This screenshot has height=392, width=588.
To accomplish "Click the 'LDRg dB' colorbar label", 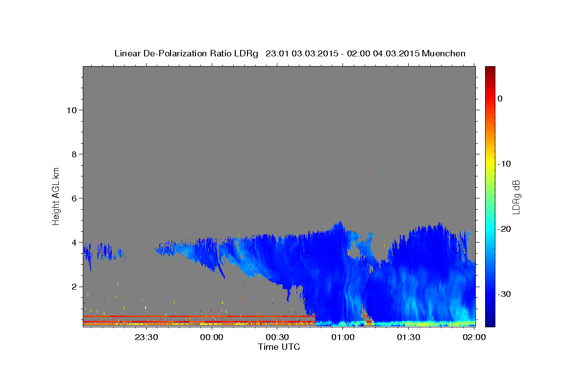I will (516, 196).
